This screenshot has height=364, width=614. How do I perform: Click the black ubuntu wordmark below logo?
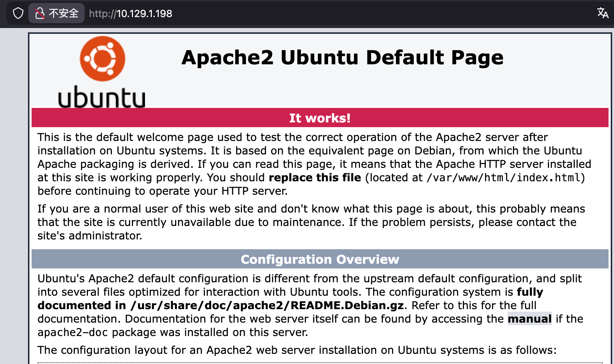click(x=101, y=97)
